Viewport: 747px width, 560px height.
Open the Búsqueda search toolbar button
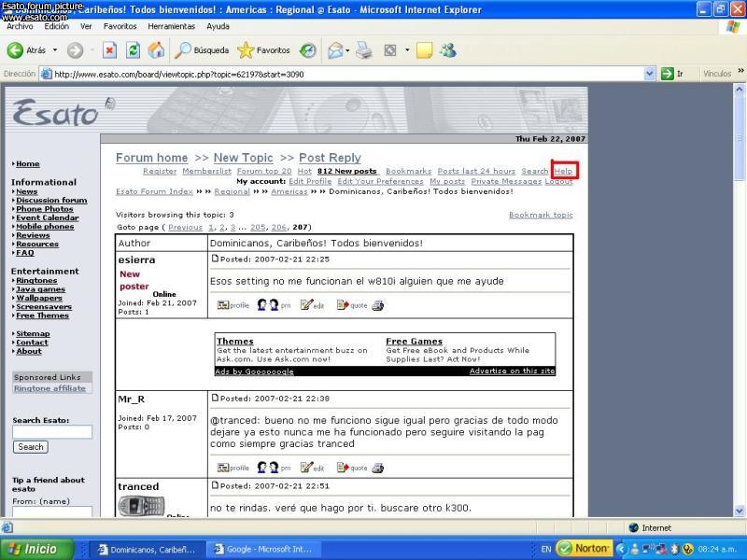[202, 50]
